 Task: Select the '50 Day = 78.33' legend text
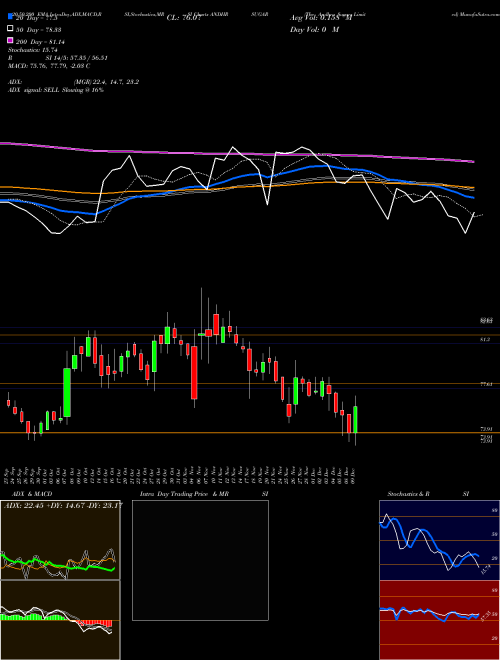pyautogui.click(x=38, y=30)
